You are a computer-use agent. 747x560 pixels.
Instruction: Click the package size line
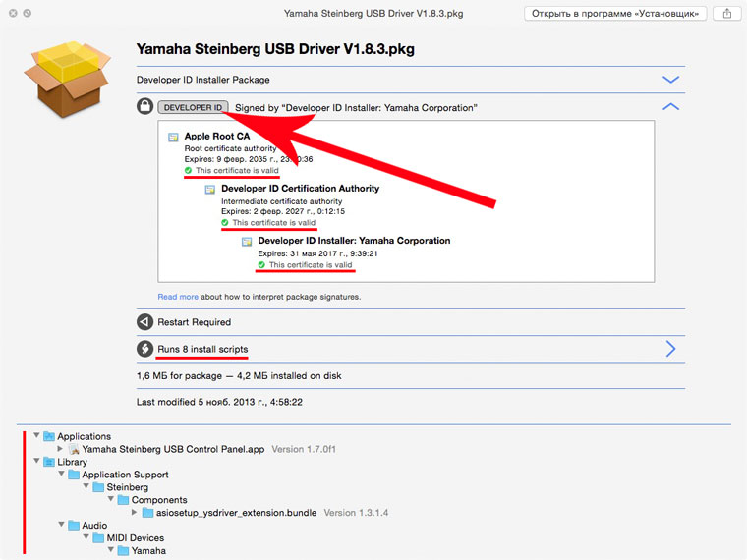(239, 375)
